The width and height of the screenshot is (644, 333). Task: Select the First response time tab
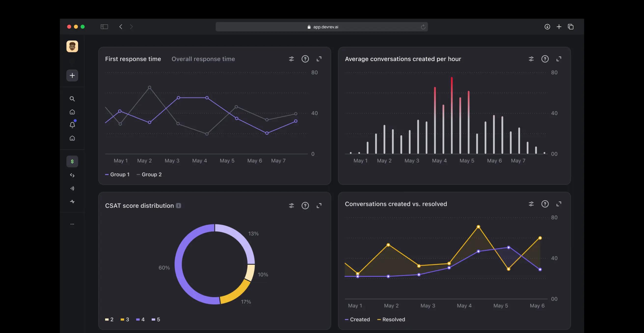point(133,59)
